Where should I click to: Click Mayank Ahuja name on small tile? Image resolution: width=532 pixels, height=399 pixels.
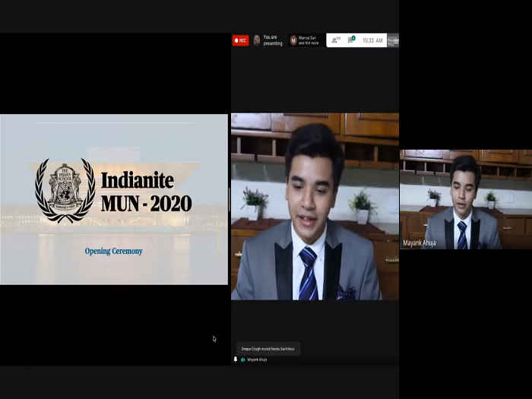coord(420,243)
